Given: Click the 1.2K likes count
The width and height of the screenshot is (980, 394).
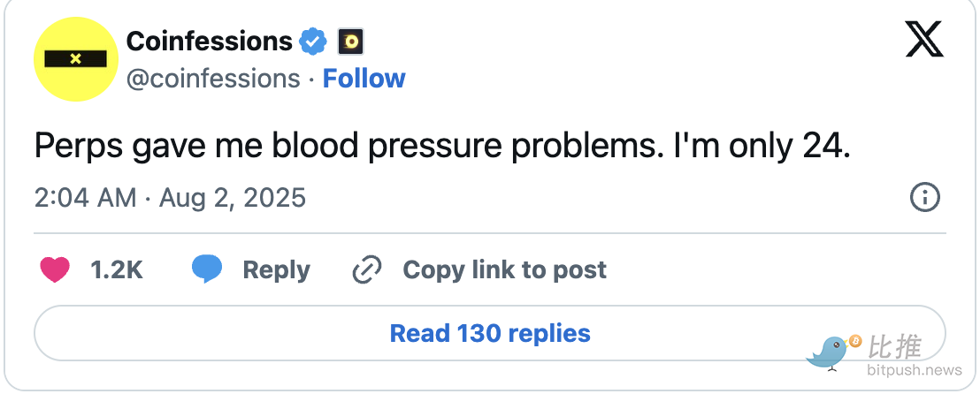Looking at the screenshot, I should 117,269.
